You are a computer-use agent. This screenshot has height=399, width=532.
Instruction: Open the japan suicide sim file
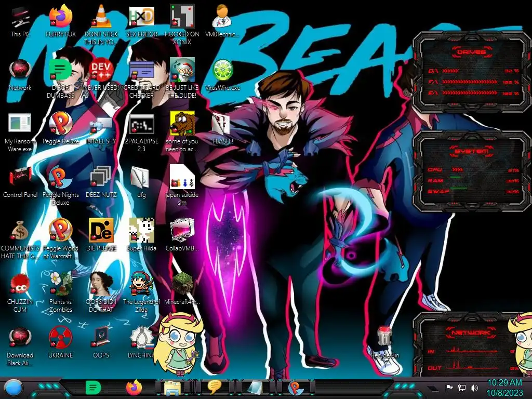182,185
